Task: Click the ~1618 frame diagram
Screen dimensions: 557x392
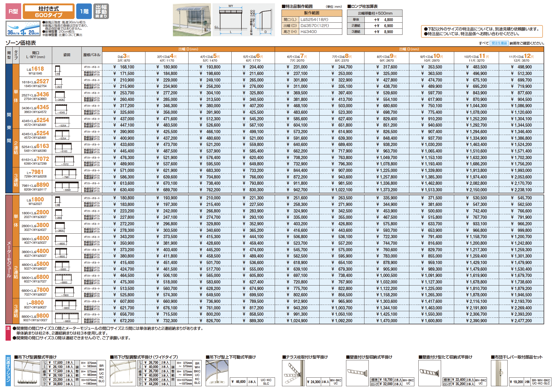Action: click(x=57, y=70)
